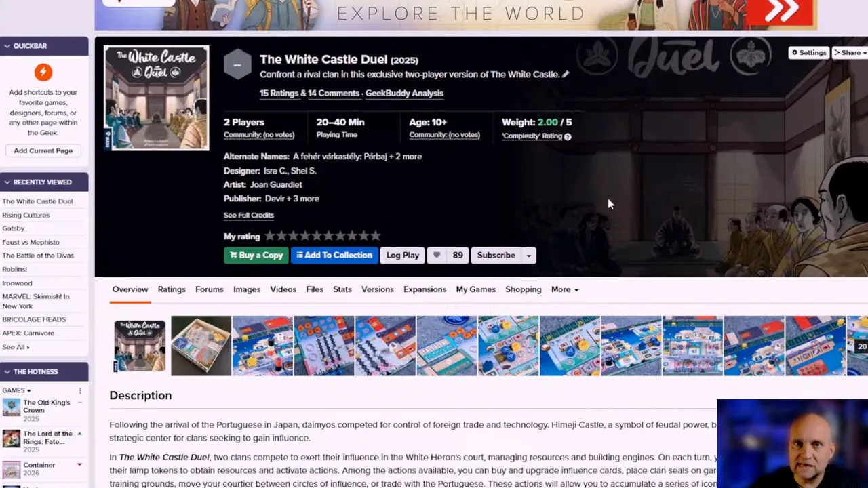Viewport: 868px width, 488px height.
Task: Open the GeekBuddy Analysis link
Action: click(x=404, y=94)
